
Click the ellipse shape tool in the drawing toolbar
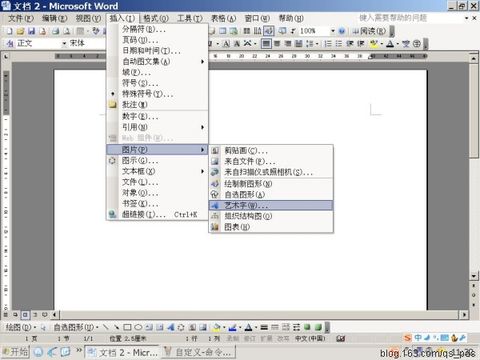coord(138,327)
